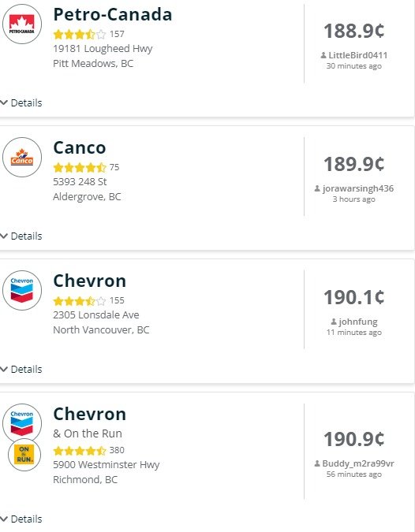Click the Chevron logo for Westminster Hwy
415x532 pixels.
click(x=22, y=423)
